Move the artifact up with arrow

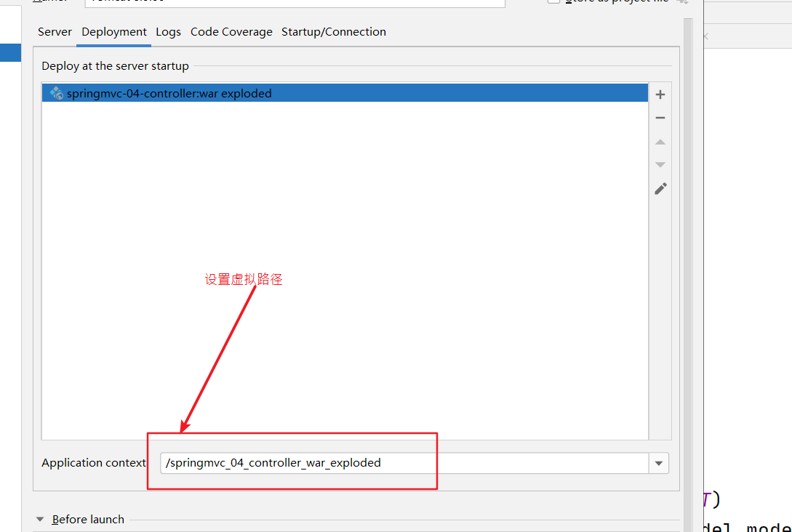[660, 142]
